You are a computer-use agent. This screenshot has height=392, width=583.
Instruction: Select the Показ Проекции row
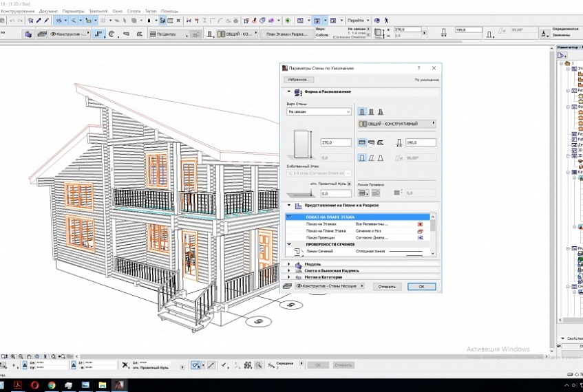point(358,237)
